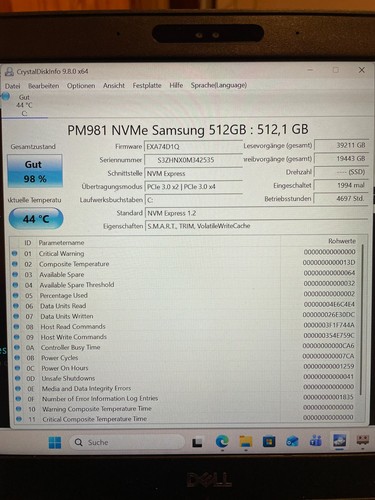The height and width of the screenshot is (500, 375).
Task: Open the Ansicht menu
Action: (x=114, y=85)
